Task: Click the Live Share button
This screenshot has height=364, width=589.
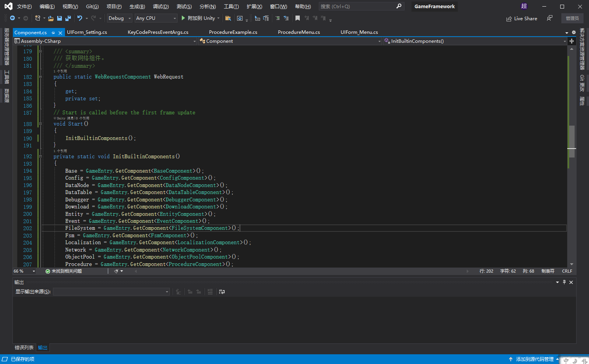Action: 522,18
